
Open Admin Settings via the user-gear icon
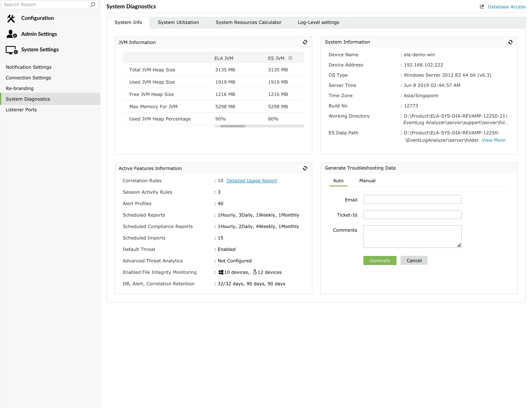point(11,34)
